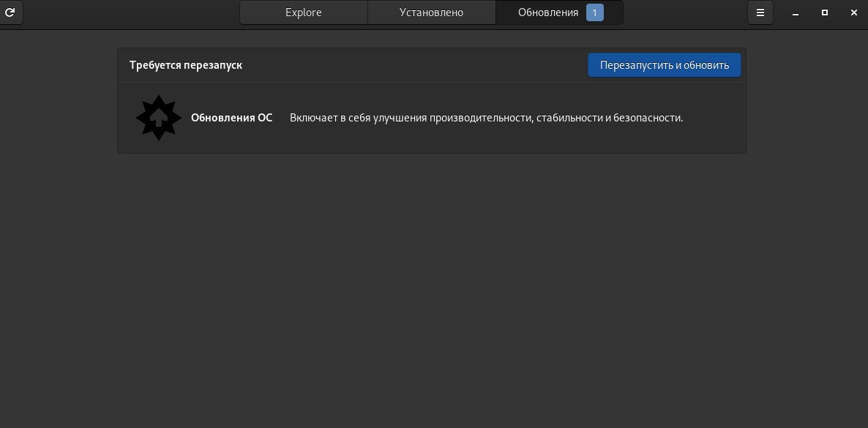Click the Требуется перезапуск header label
The height and width of the screenshot is (428, 868).
tap(186, 65)
